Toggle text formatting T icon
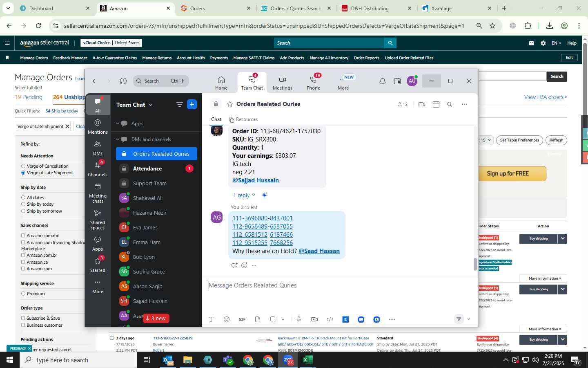 tap(211, 319)
